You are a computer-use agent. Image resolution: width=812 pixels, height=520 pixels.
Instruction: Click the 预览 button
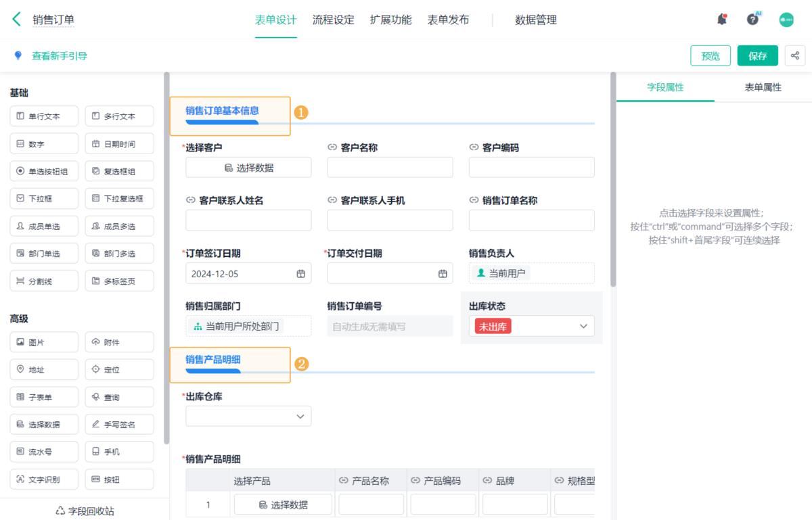pyautogui.click(x=710, y=55)
